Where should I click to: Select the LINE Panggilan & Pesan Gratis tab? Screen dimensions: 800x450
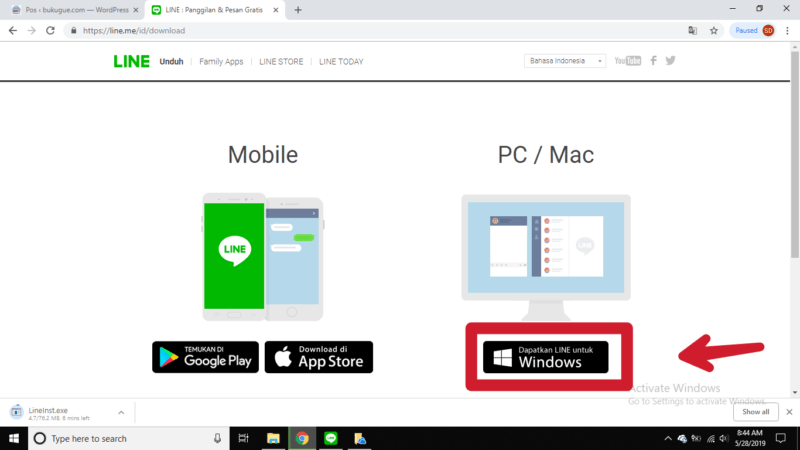[x=213, y=10]
